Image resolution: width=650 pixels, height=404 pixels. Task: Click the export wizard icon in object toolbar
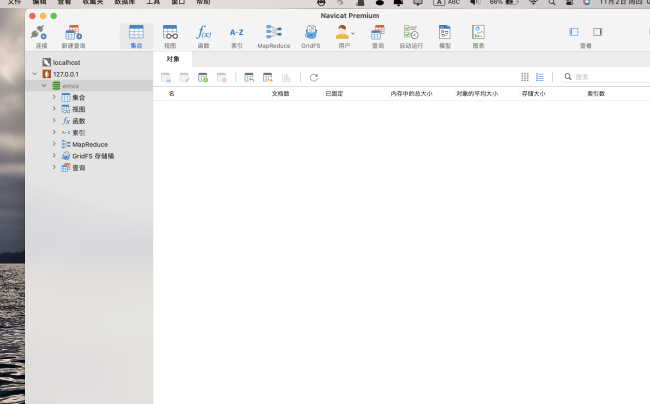[268, 77]
